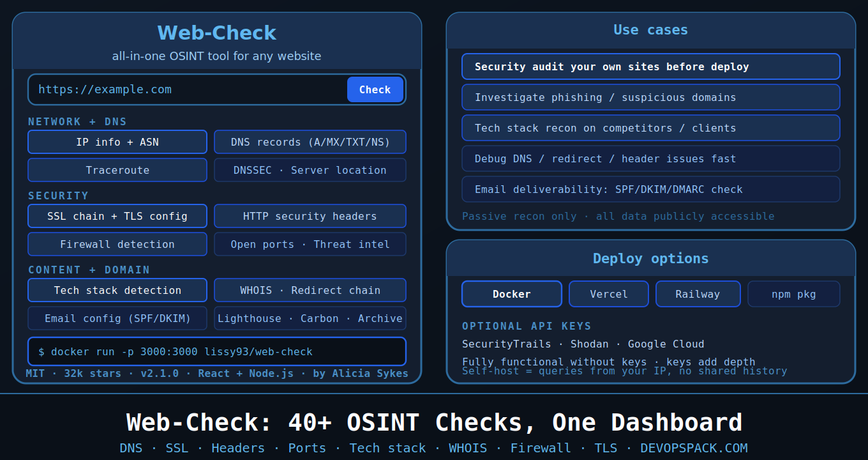
Task: Pick Debug DNS / redirect / header issues
Action: click(x=651, y=158)
